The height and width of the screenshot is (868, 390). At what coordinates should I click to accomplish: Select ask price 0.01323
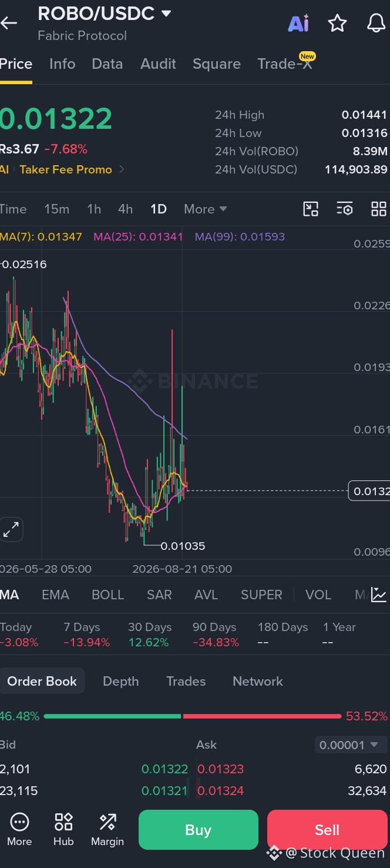point(220,769)
